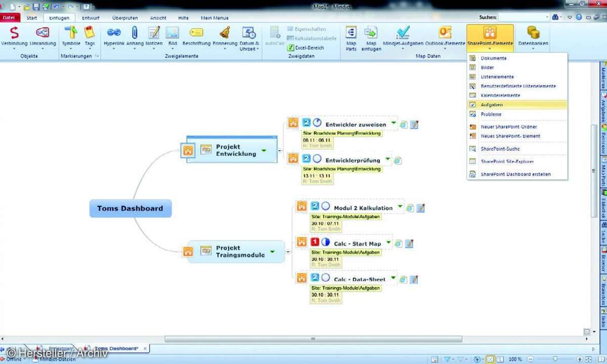Select Dokumente from the SharePoint menu
Viewport: 607px width, 364px height.
click(517, 58)
